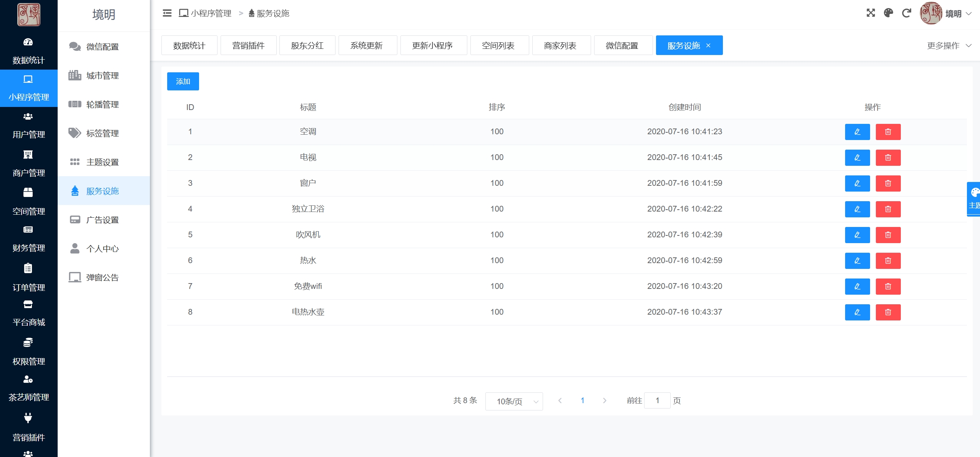Screen dimensions: 980x457
Task: Open the theme palette icon in header
Action: coord(888,13)
